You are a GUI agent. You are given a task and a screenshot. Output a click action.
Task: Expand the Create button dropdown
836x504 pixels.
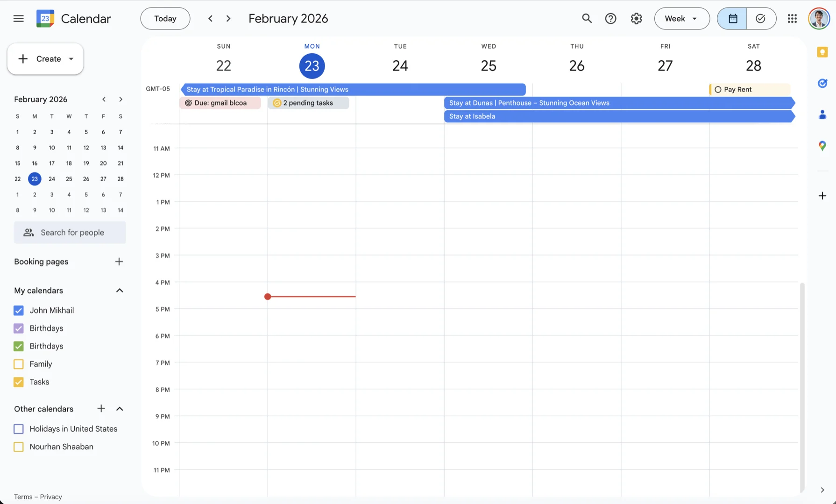coord(71,59)
